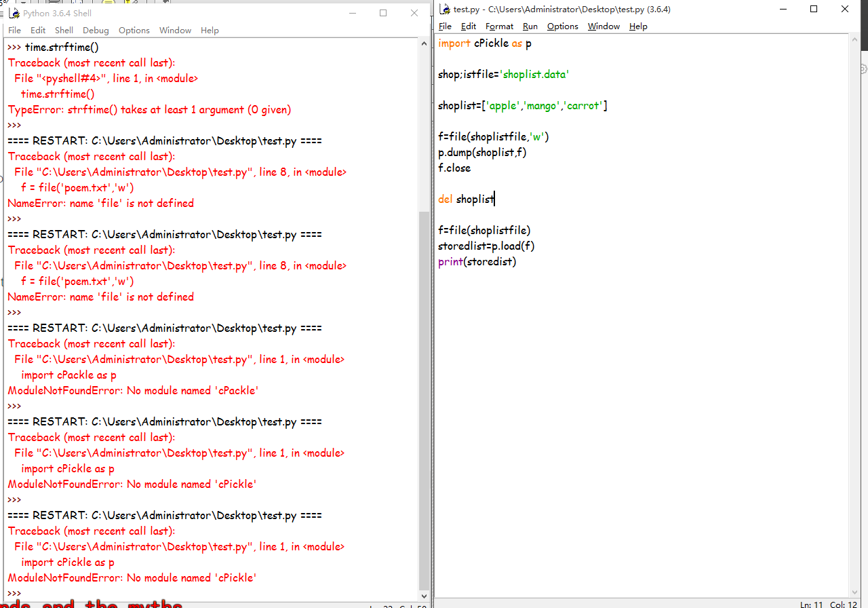Click the test.py editor title bar icon
The height and width of the screenshot is (608, 868).
445,9
